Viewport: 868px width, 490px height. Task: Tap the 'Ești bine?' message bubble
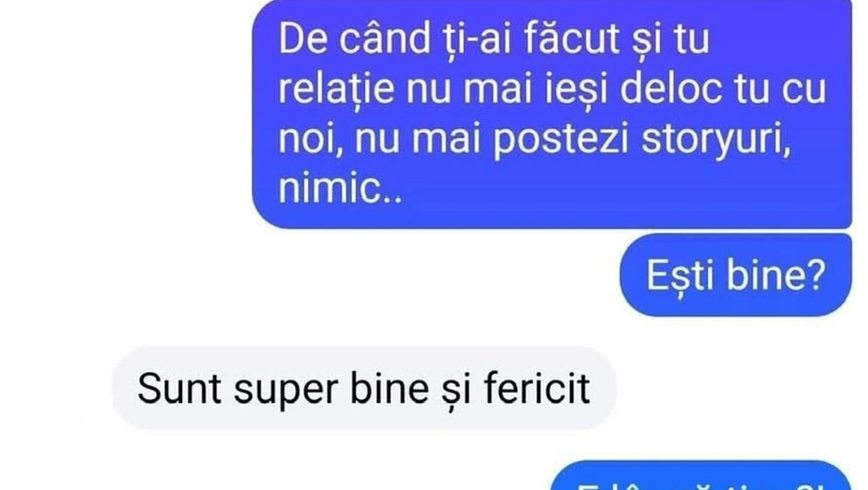736,275
